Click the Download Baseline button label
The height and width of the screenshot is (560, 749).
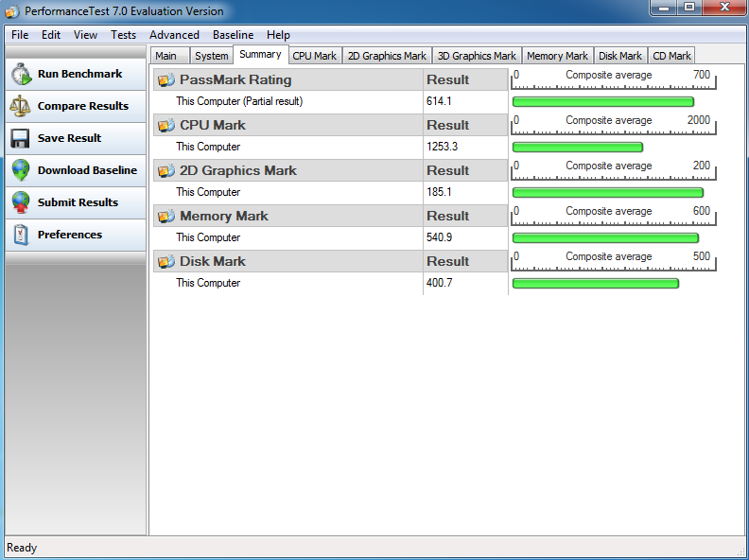click(x=87, y=170)
